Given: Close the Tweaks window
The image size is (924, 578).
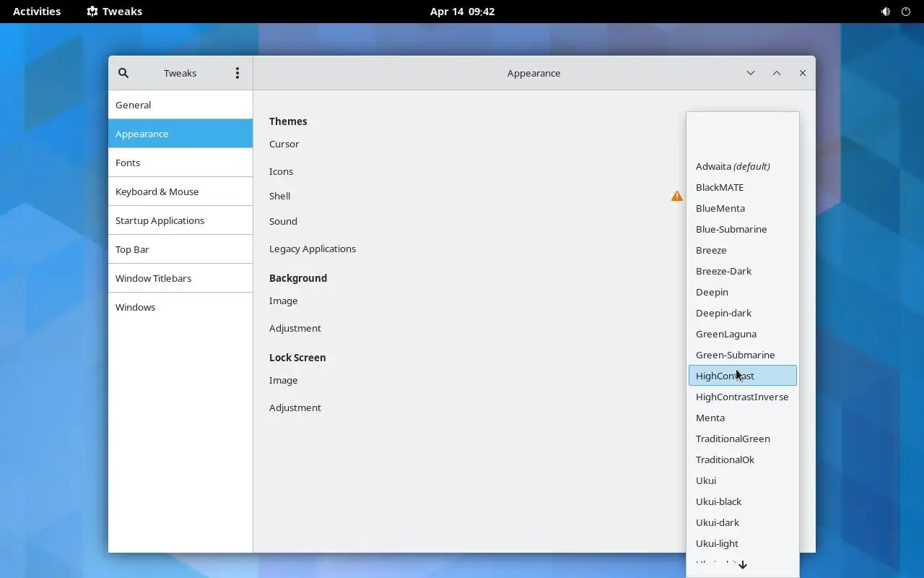Looking at the screenshot, I should tap(803, 73).
